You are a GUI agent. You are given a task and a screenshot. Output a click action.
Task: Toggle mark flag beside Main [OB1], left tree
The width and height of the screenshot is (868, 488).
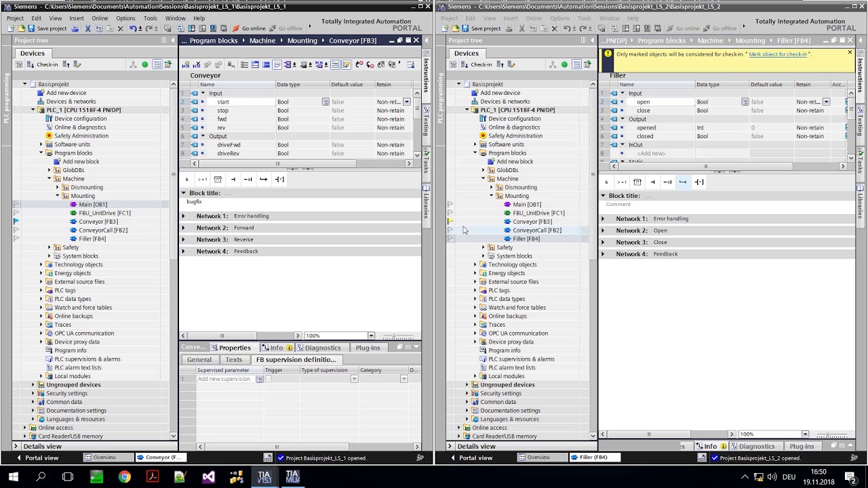coord(16,205)
